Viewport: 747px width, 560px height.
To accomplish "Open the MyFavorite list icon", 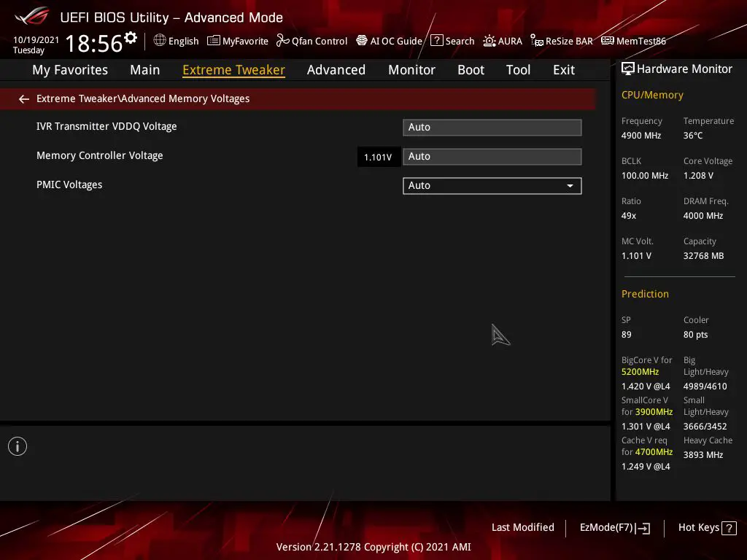I will pos(214,41).
